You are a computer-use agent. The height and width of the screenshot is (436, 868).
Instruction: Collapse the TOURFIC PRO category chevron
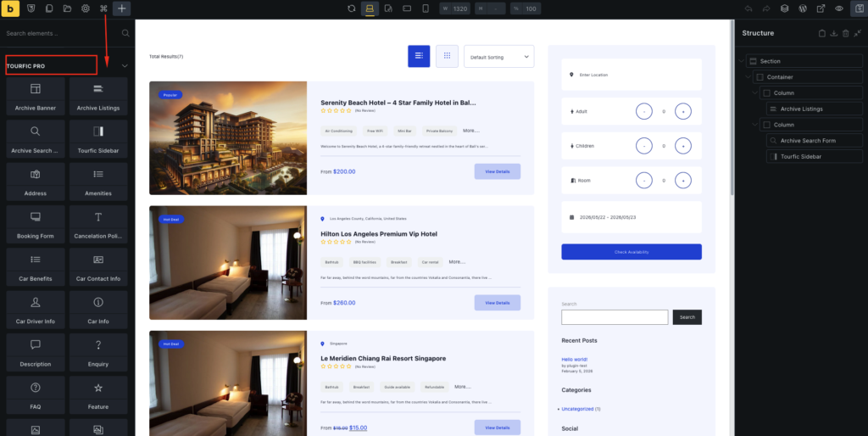coord(125,66)
